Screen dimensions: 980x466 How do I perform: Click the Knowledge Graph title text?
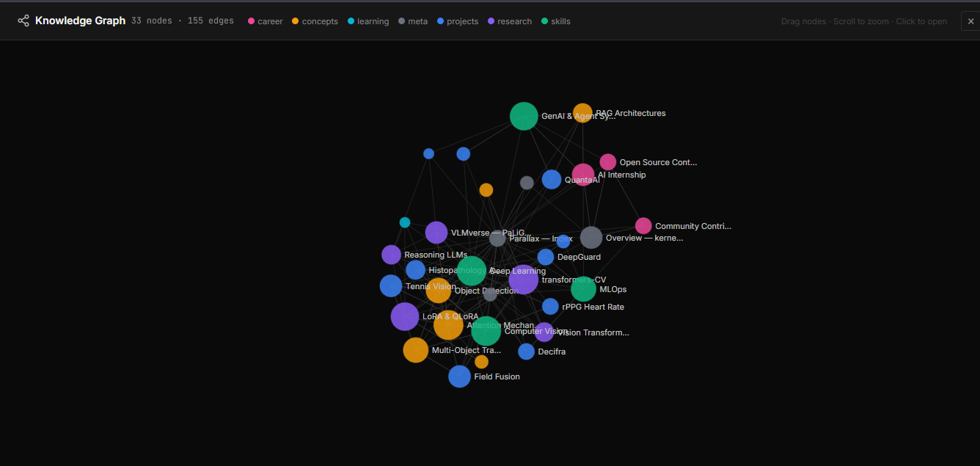(x=81, y=21)
